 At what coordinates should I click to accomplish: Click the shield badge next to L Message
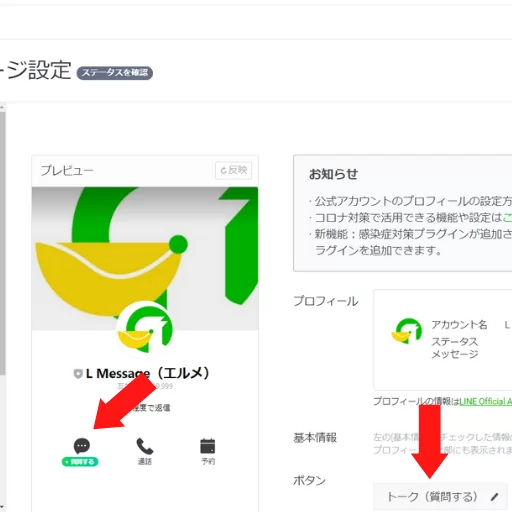[x=78, y=374]
